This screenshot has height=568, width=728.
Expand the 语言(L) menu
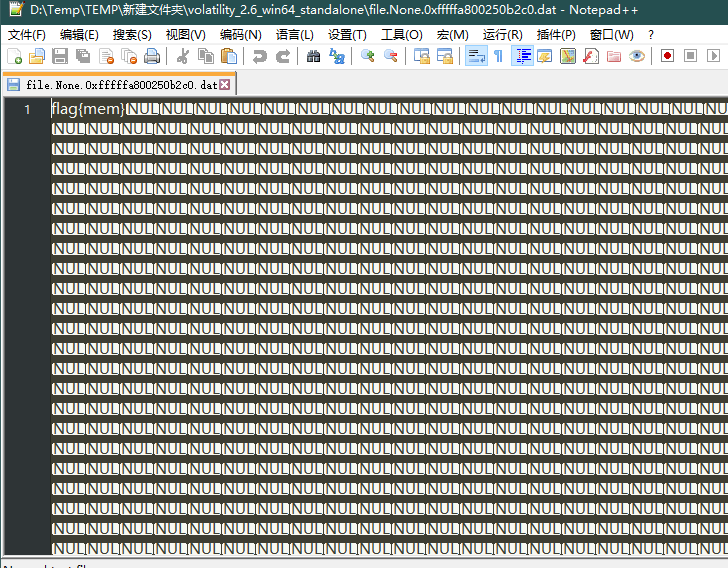click(294, 34)
